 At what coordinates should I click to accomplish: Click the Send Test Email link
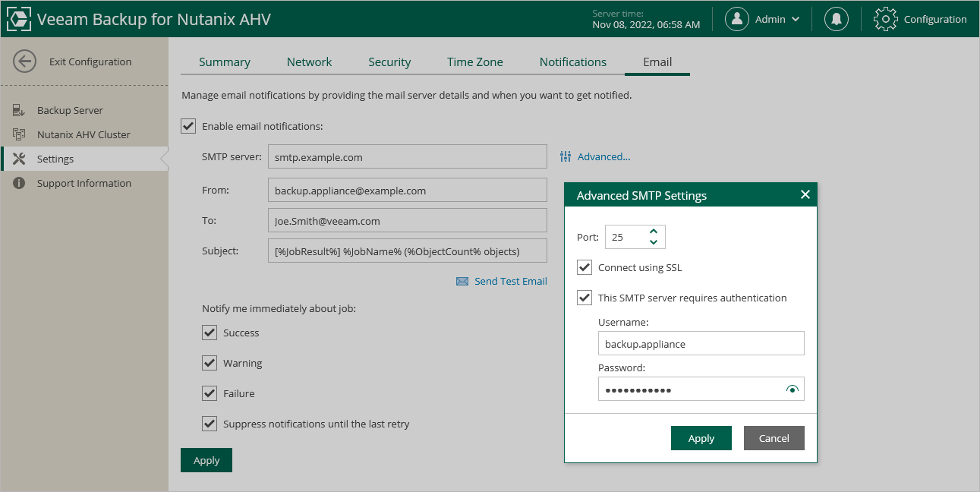(x=511, y=281)
